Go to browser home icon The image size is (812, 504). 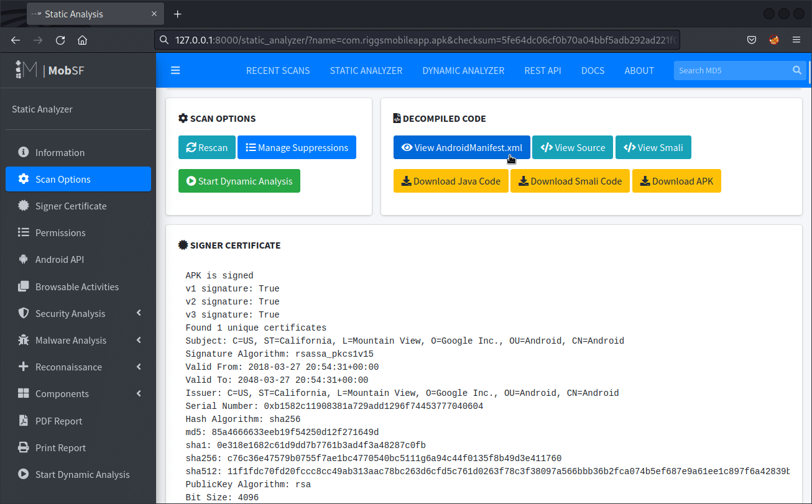click(x=82, y=40)
